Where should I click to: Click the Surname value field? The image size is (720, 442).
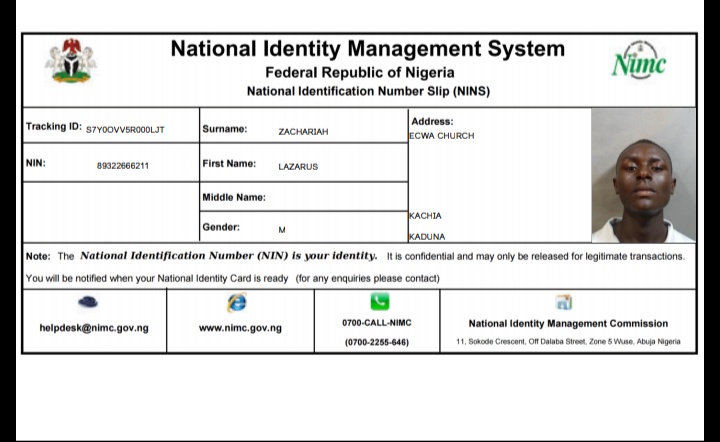coord(303,131)
